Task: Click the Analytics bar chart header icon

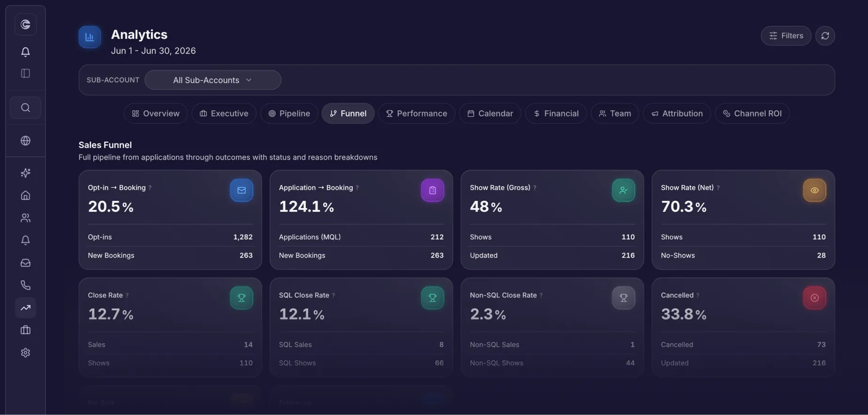Action: pyautogui.click(x=90, y=37)
